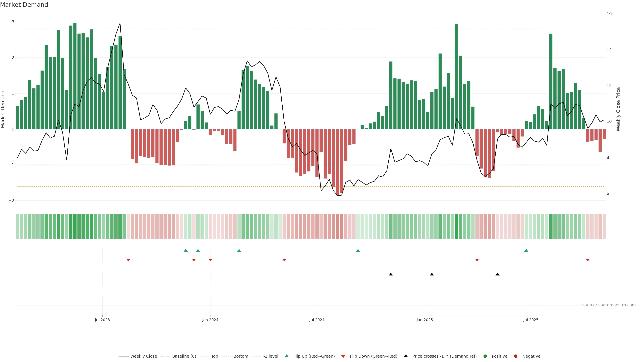Click the Weekly Close Price axis title
644x362 pixels.
click(x=618, y=109)
